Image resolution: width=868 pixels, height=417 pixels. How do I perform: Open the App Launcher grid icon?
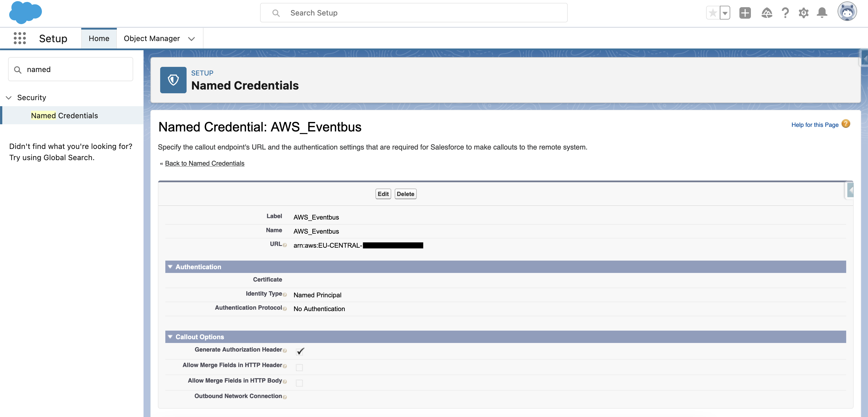(20, 38)
